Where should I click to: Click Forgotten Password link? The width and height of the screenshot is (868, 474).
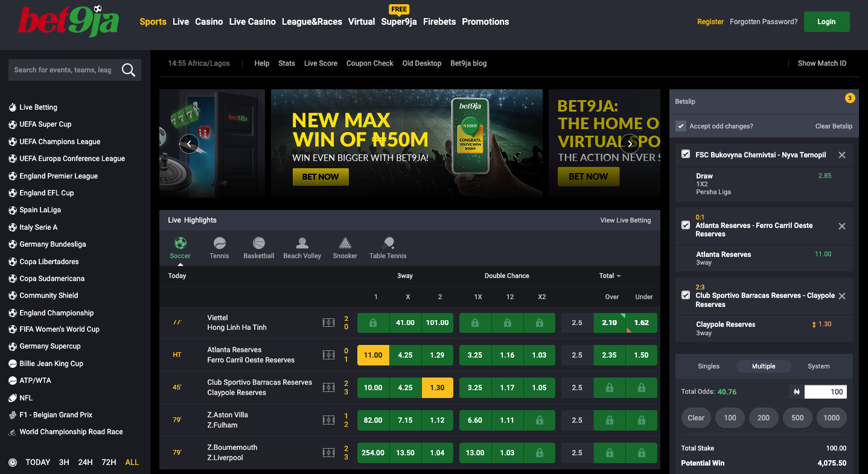click(764, 22)
